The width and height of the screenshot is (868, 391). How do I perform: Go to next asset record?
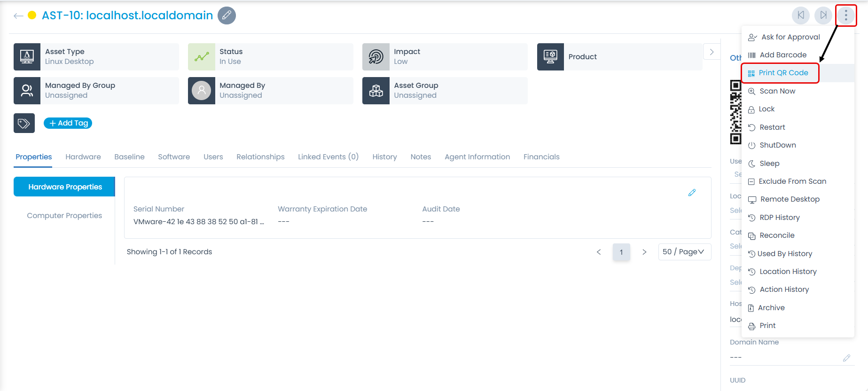pos(823,15)
